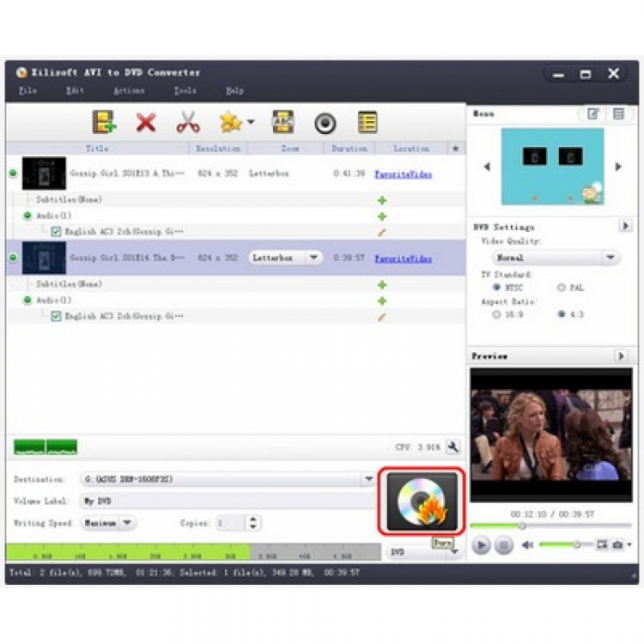Viewport: 644px width, 644px height.
Task: Take a snapshot with camera icon
Action: [x=617, y=545]
